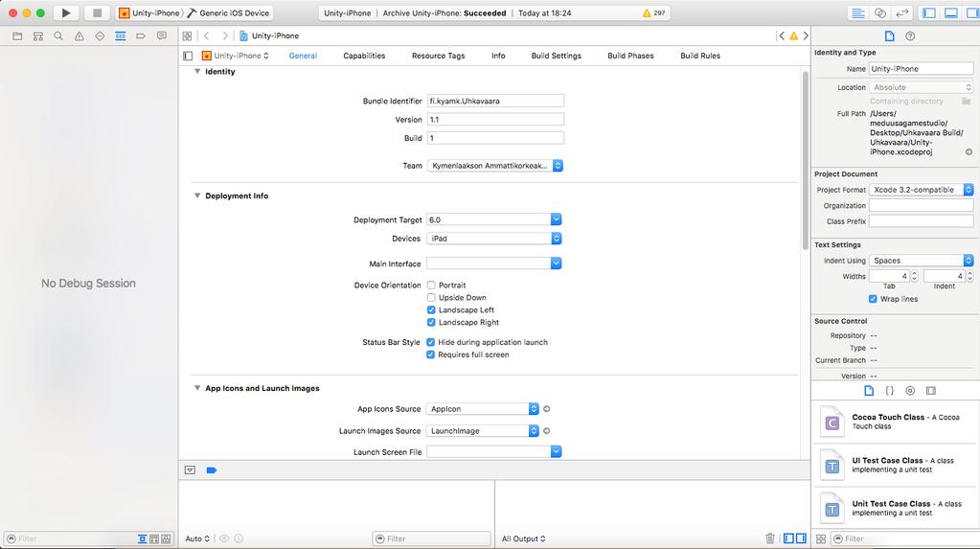Switch to the Build Phases tab
Screen dimensions: 980x549
point(630,56)
